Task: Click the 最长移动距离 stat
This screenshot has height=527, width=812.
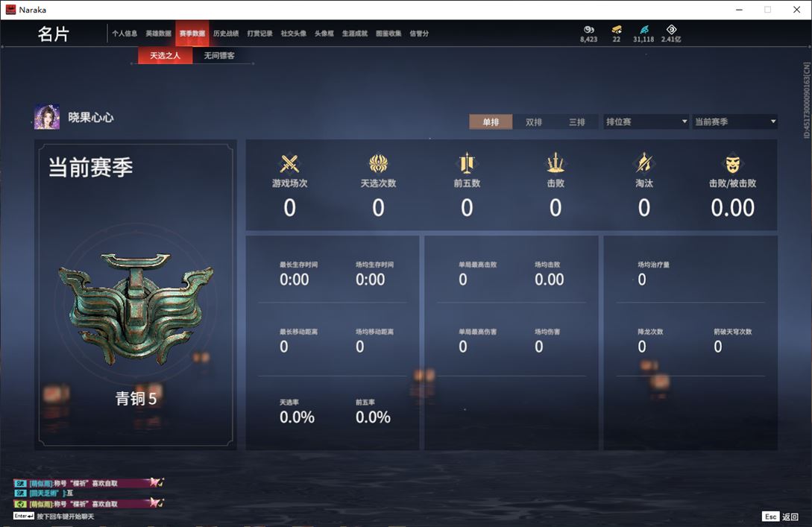Action: click(298, 341)
